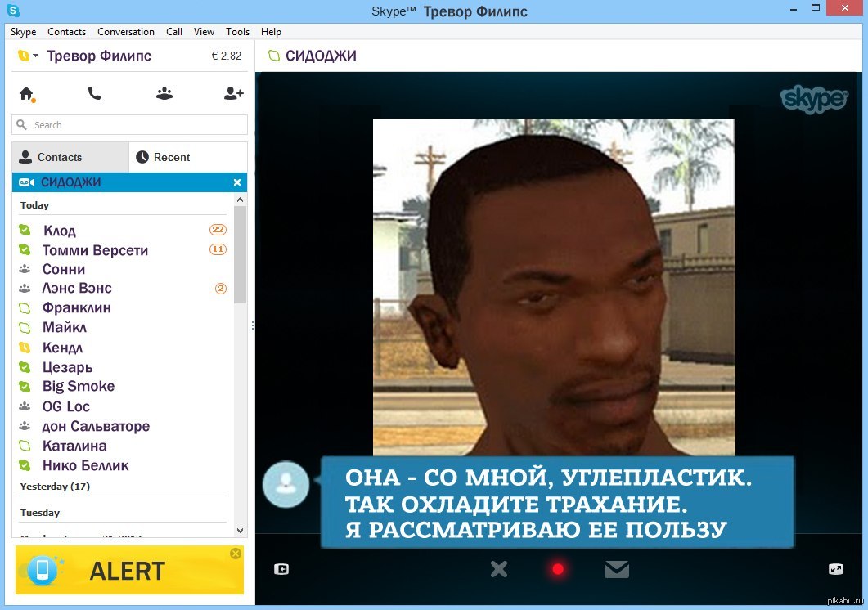The height and width of the screenshot is (610, 868).
Task: Click the camera switch icon in call bar
Action: (281, 569)
